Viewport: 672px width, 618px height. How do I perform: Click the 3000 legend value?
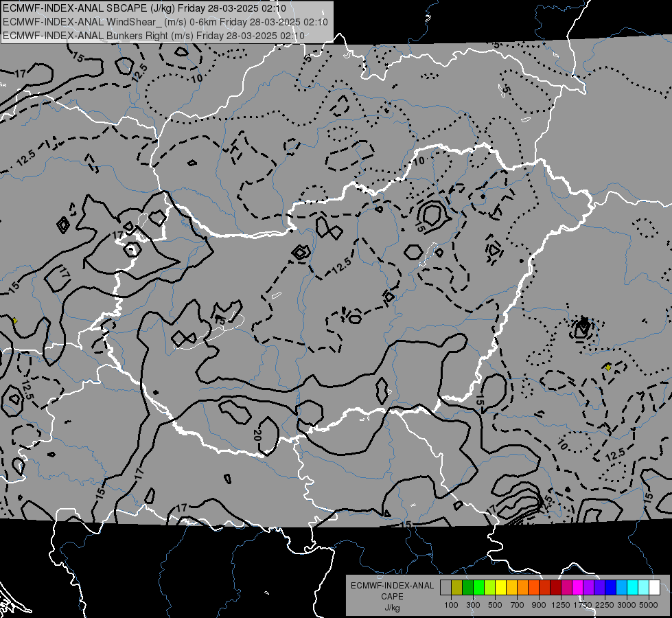[x=627, y=605]
